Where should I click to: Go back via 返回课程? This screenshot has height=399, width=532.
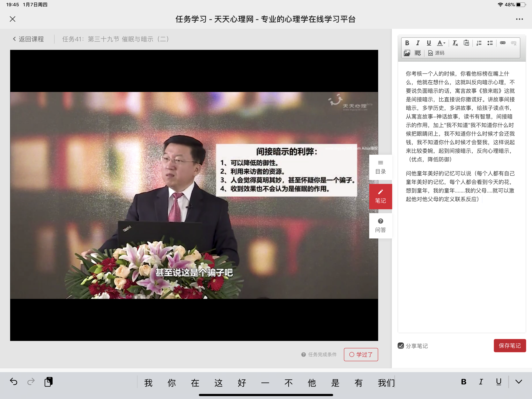(x=28, y=39)
